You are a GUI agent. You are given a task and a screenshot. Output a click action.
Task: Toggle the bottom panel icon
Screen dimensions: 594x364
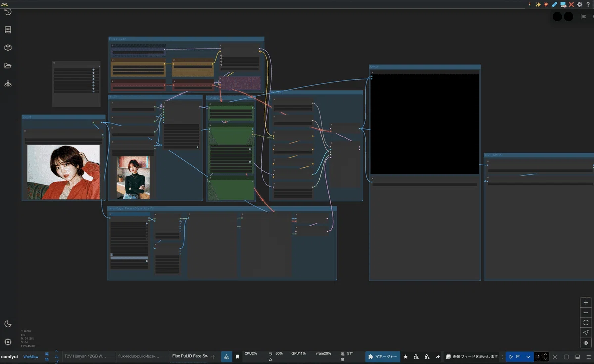click(578, 357)
